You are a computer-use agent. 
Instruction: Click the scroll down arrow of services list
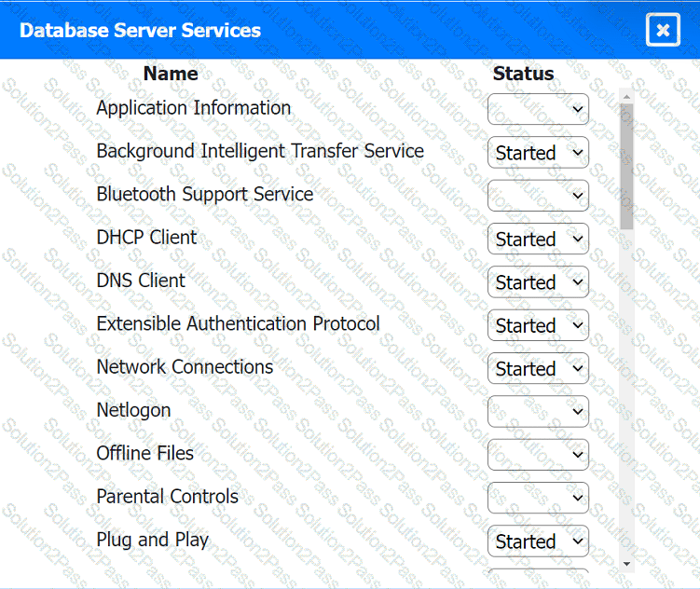click(626, 563)
